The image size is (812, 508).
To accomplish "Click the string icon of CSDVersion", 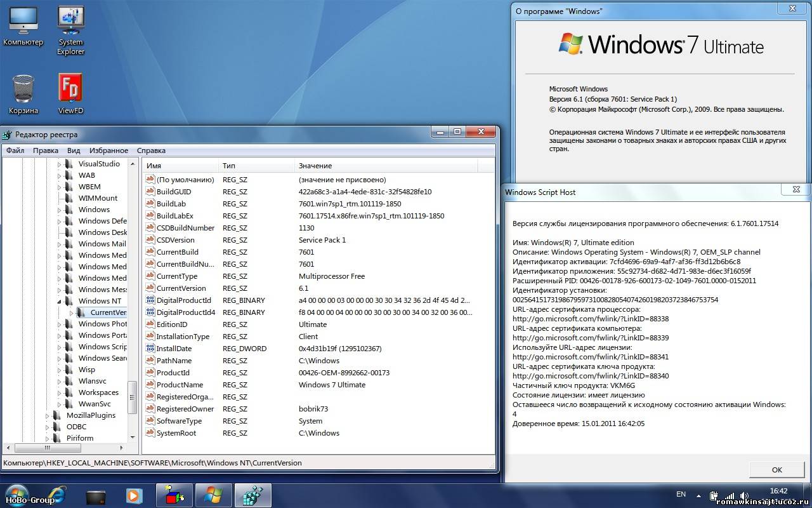I will (150, 240).
